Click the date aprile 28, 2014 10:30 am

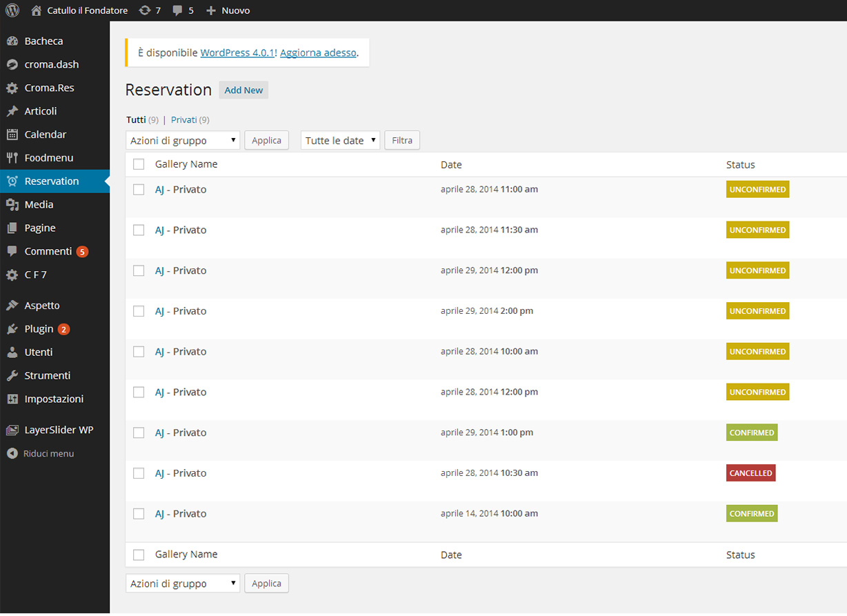pyautogui.click(x=489, y=473)
